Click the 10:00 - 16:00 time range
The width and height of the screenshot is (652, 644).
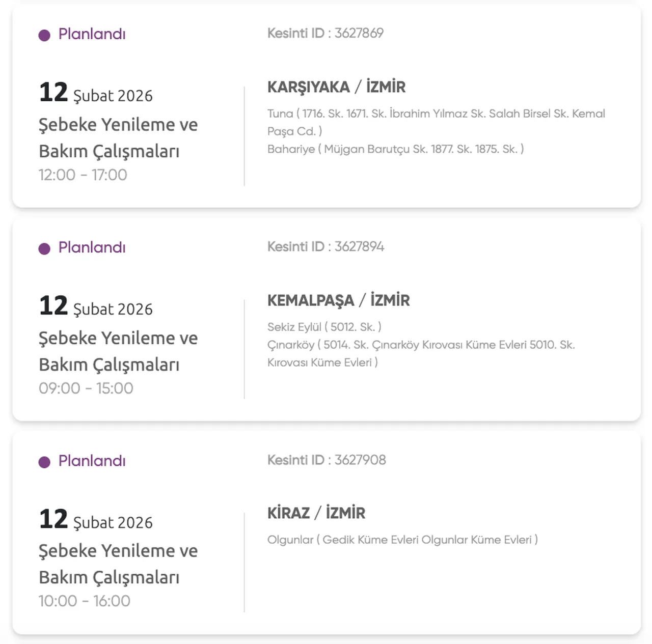[x=84, y=601]
